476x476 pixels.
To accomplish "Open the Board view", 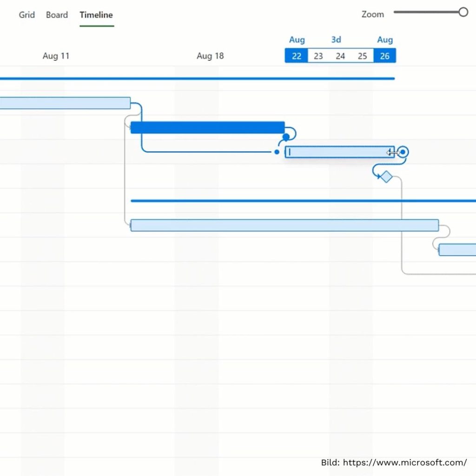I will point(57,15).
